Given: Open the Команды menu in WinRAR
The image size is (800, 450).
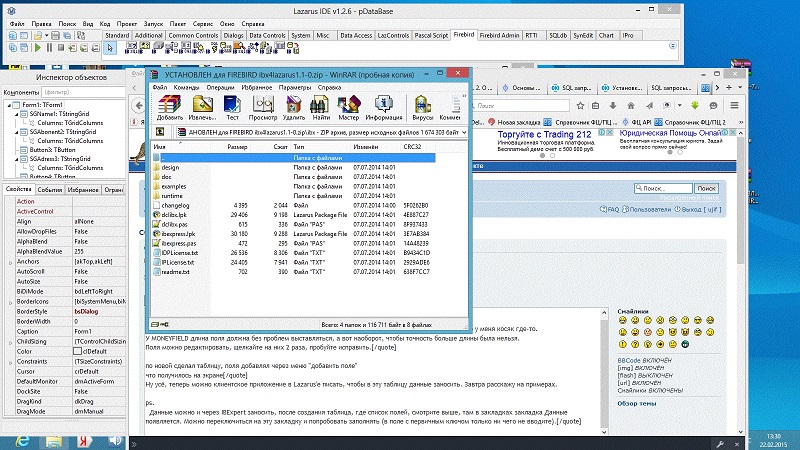Looking at the screenshot, I should coord(186,87).
